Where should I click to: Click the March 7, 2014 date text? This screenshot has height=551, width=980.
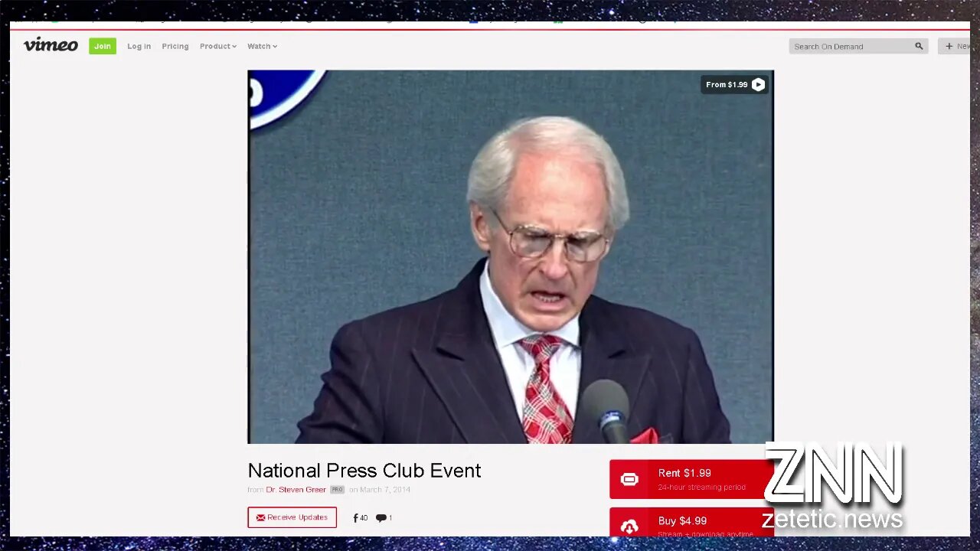tap(385, 490)
